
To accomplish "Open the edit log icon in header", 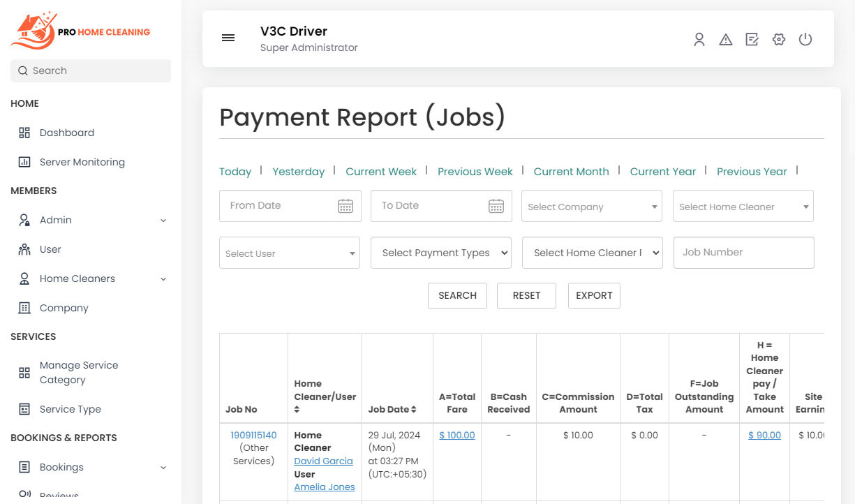I will pyautogui.click(x=752, y=39).
